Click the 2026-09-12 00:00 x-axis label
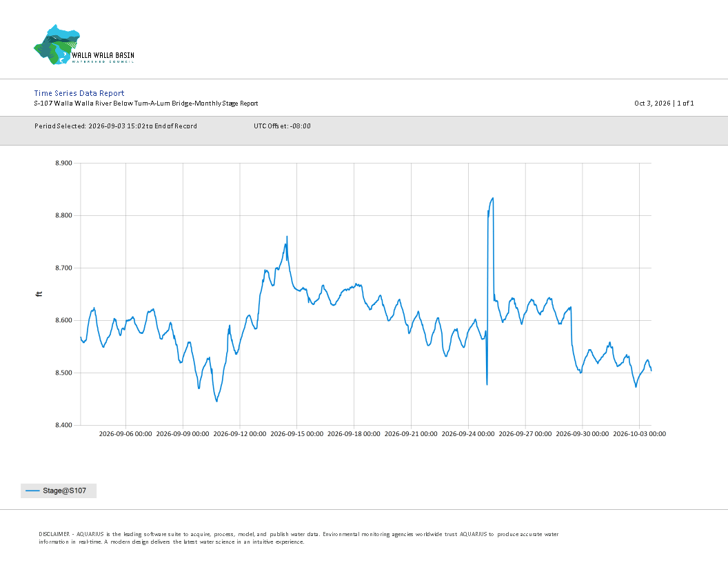Image resolution: width=728 pixels, height=563 pixels. pyautogui.click(x=240, y=434)
